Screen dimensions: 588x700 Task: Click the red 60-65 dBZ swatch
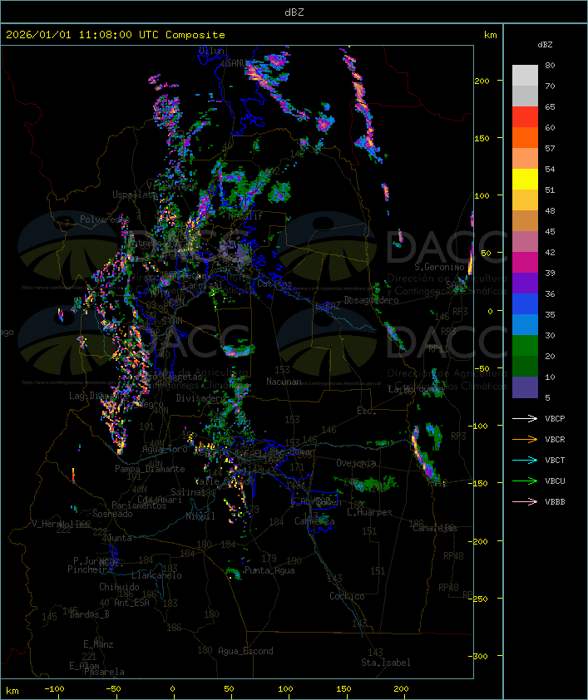[525, 117]
